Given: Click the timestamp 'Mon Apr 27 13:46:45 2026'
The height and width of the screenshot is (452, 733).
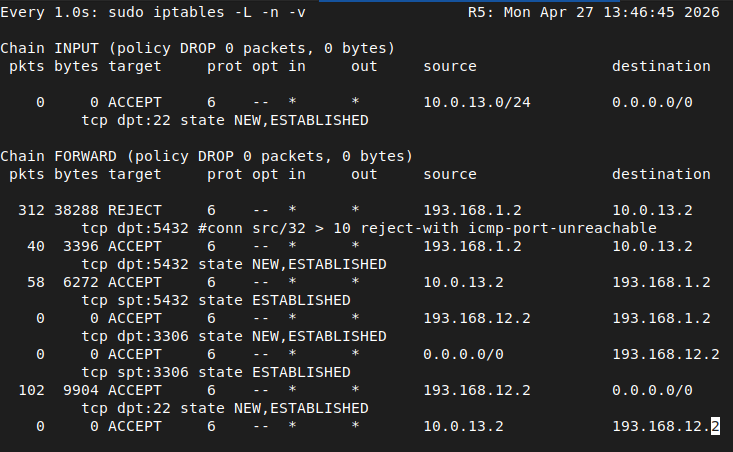Looking at the screenshot, I should pos(611,13).
